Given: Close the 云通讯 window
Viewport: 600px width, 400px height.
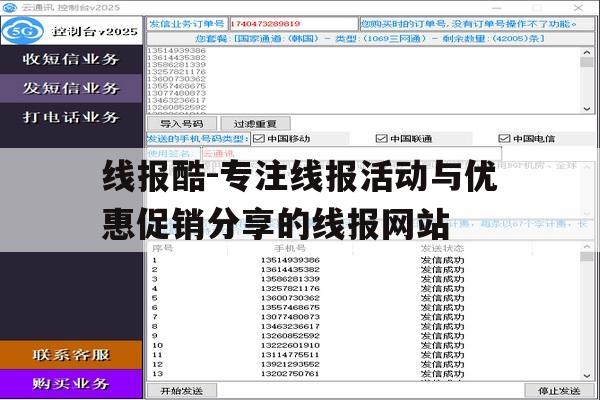Looking at the screenshot, I should [x=578, y=7].
